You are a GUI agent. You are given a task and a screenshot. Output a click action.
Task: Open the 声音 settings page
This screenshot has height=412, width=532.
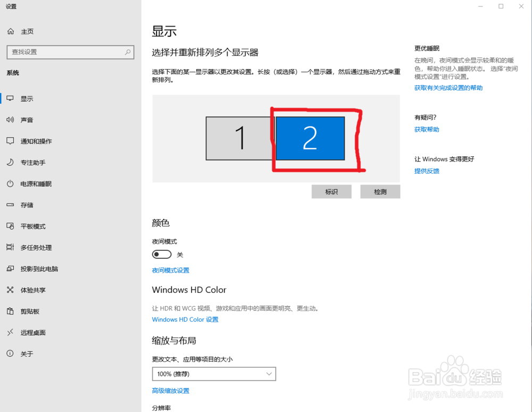[x=71, y=120]
